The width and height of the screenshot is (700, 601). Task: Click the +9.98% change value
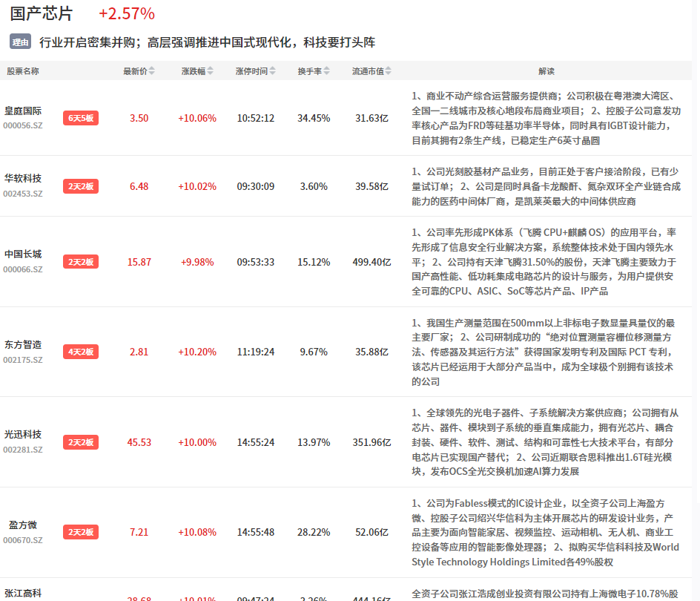click(197, 262)
